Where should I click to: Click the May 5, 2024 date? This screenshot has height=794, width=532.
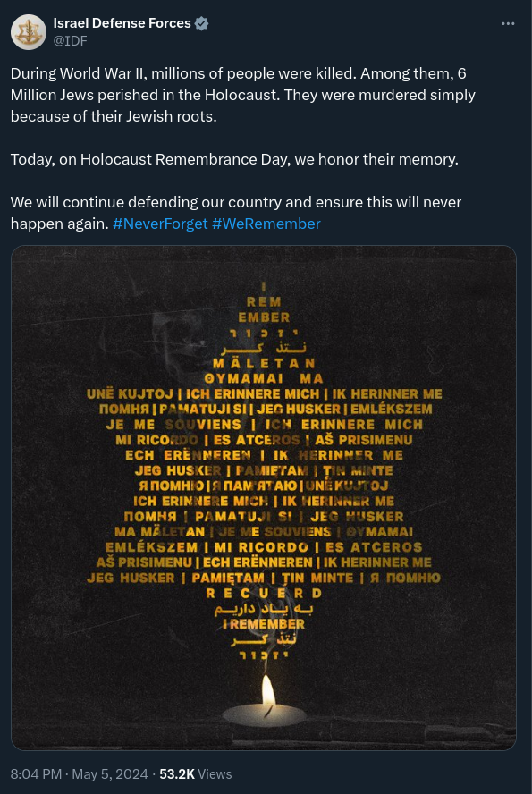(x=110, y=774)
